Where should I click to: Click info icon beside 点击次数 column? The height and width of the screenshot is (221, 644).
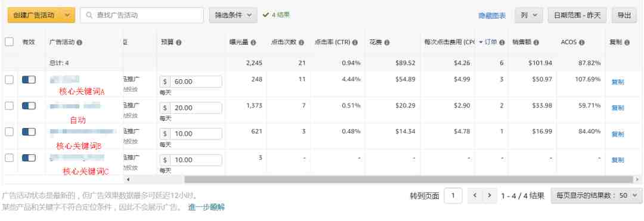click(302, 43)
